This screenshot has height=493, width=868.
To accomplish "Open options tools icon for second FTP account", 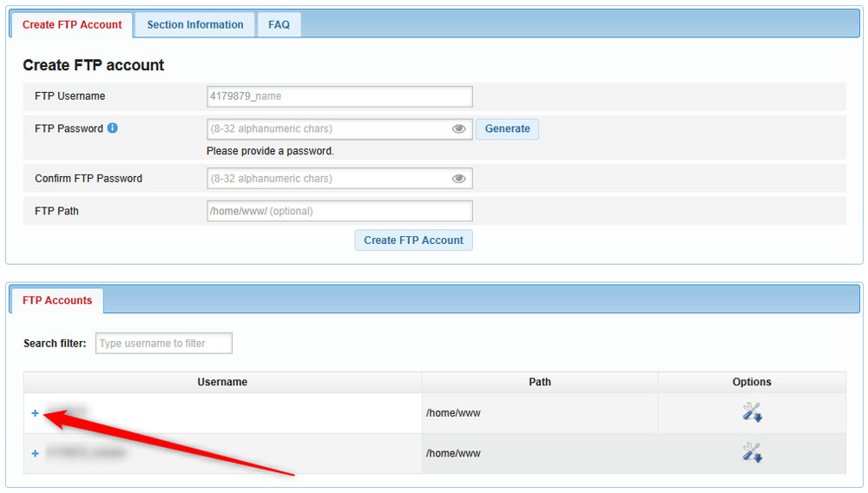I will tap(753, 452).
